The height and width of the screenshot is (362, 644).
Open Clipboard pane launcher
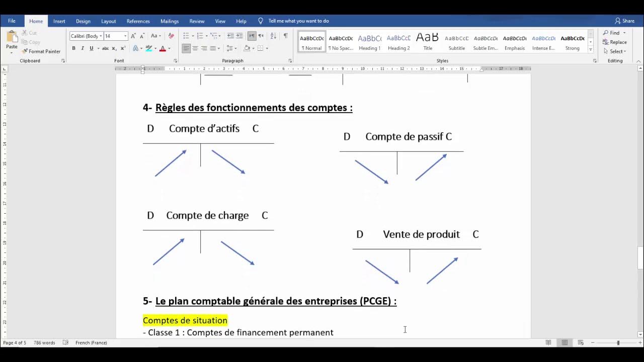(x=63, y=61)
